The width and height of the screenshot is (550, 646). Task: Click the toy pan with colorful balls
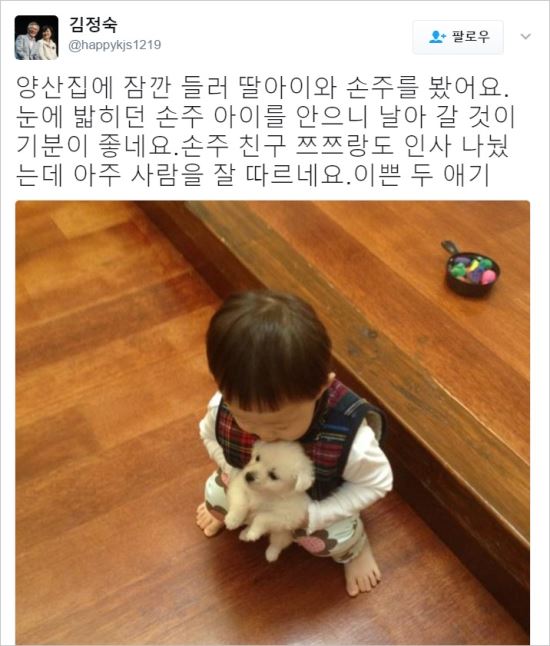click(x=471, y=270)
